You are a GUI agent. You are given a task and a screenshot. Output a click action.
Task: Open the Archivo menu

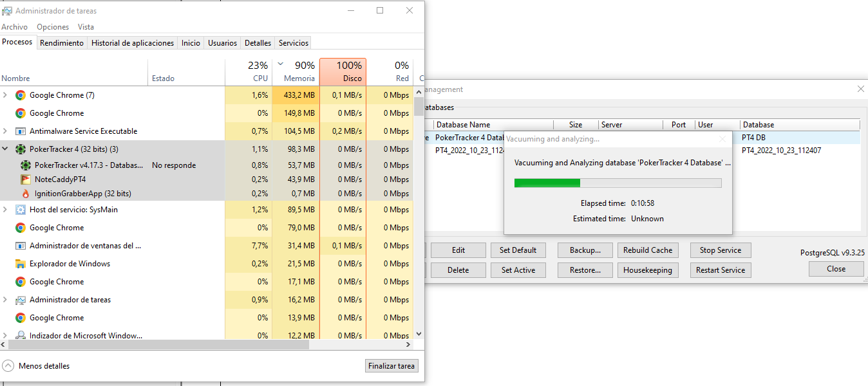[x=14, y=27]
